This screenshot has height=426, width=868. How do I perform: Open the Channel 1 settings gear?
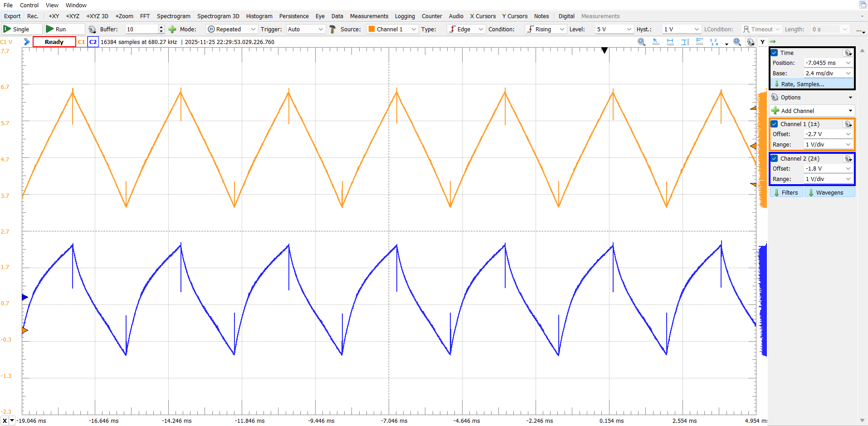tap(848, 124)
